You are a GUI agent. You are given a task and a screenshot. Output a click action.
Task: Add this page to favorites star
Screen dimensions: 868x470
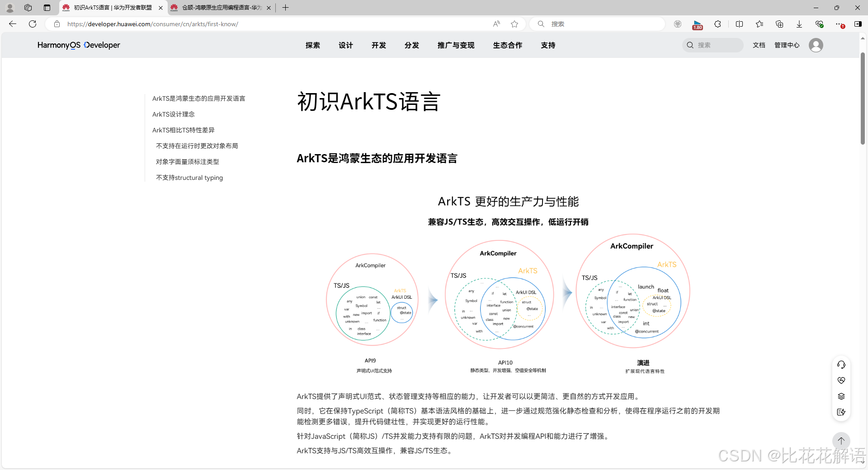pyautogui.click(x=514, y=24)
